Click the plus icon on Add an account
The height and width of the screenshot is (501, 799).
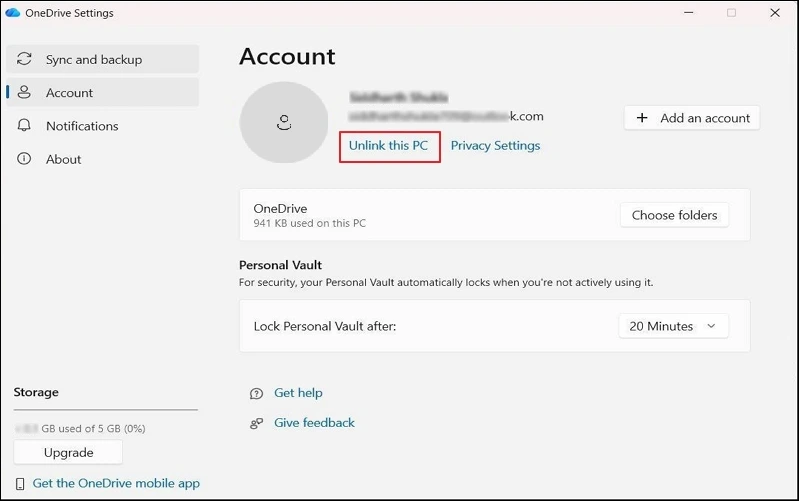(x=642, y=118)
